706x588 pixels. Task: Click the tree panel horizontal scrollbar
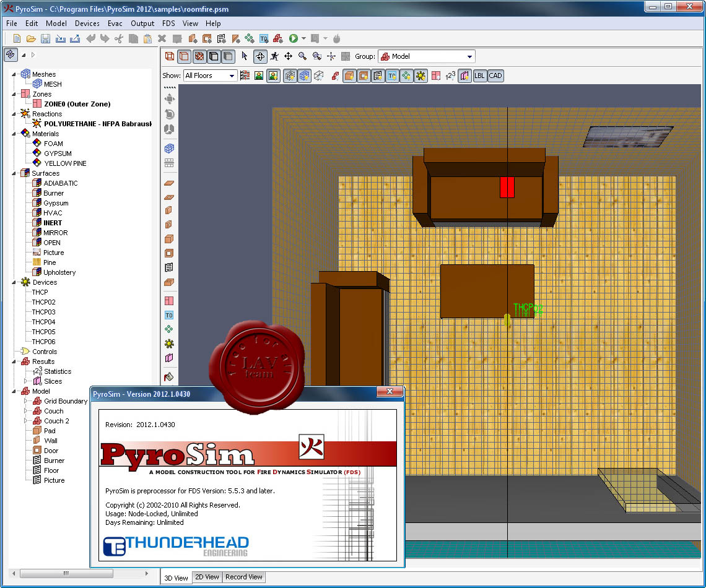(x=66, y=573)
